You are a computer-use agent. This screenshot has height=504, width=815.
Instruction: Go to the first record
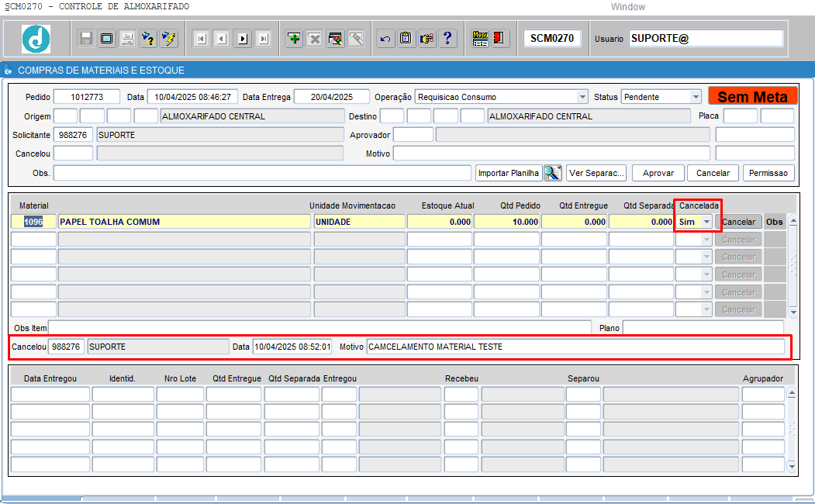(201, 39)
